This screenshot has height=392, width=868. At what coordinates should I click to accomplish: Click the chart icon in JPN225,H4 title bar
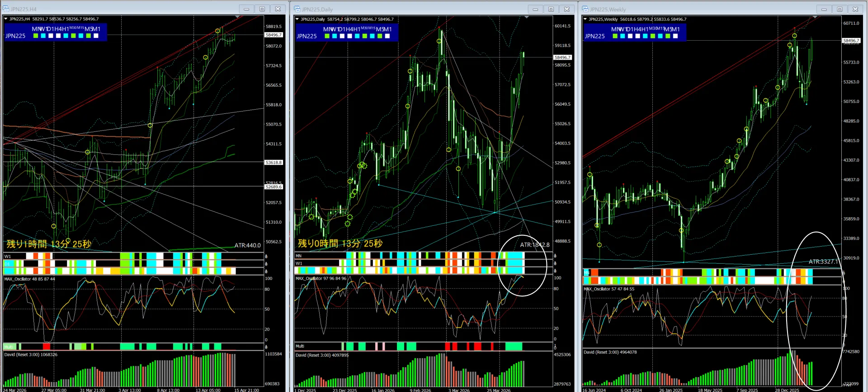(x=6, y=9)
